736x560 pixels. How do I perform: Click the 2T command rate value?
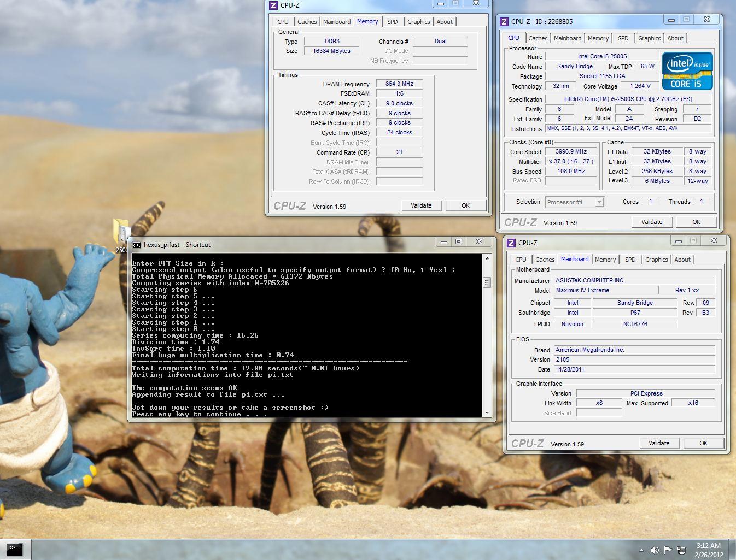tap(399, 152)
